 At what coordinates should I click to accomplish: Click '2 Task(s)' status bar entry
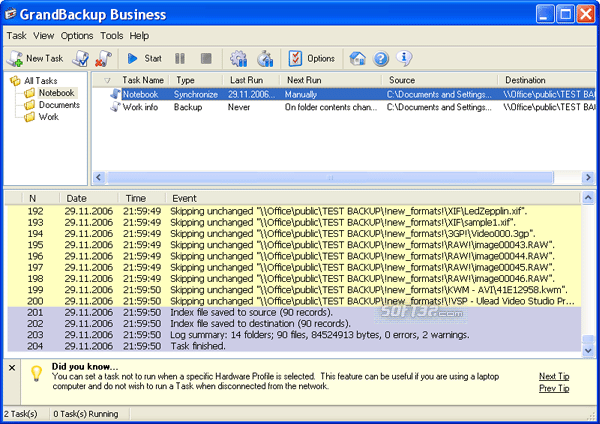[x=21, y=414]
